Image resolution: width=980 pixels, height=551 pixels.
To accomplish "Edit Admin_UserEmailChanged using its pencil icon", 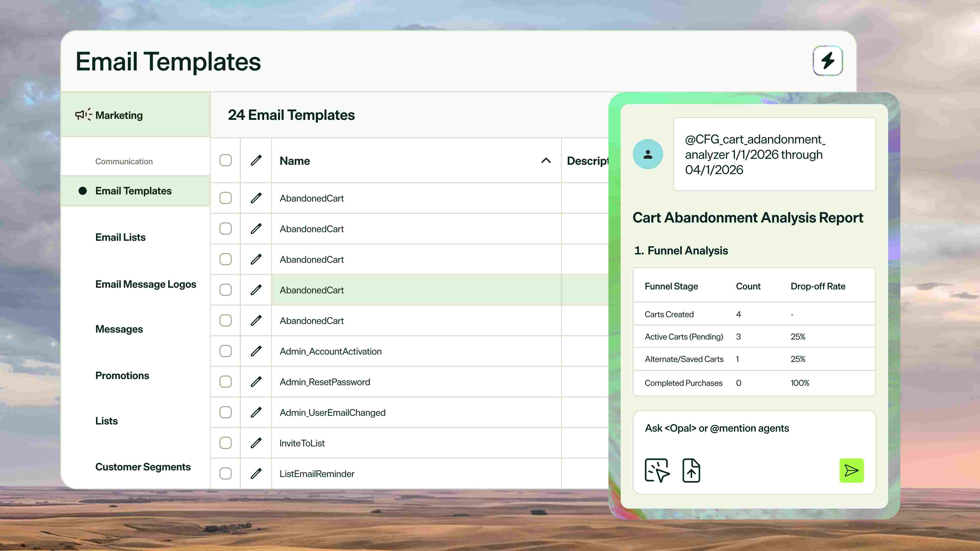I will pos(256,412).
